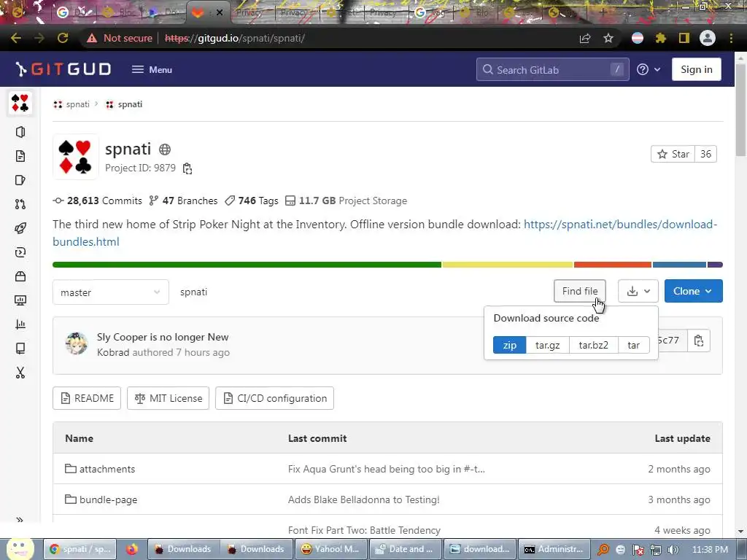Click browser back arrow
747x560 pixels.
[16, 38]
